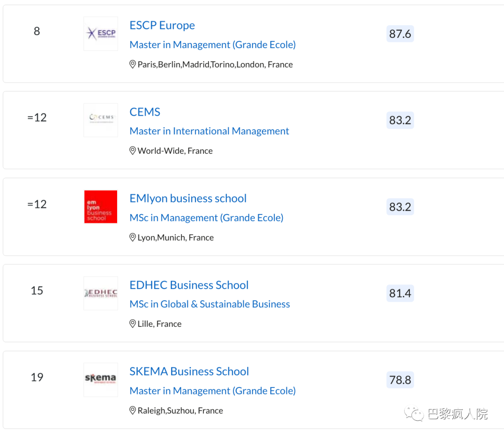The width and height of the screenshot is (504, 436).
Task: Open the ESCP Europe school link
Action: 162,25
